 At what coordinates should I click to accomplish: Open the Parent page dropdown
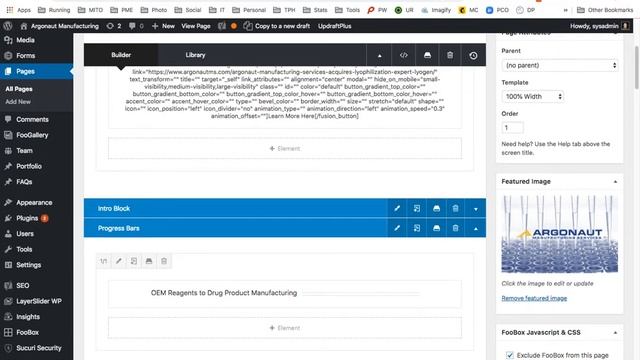[559, 65]
